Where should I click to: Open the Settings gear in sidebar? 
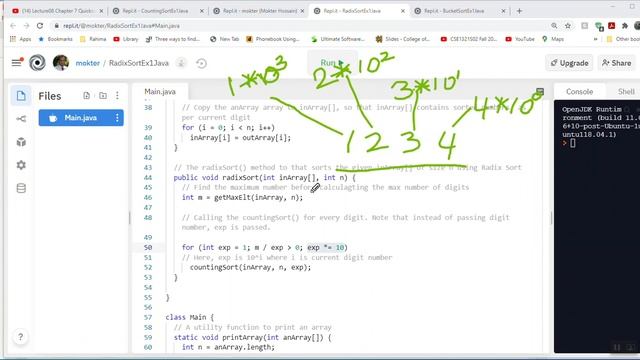21,165
